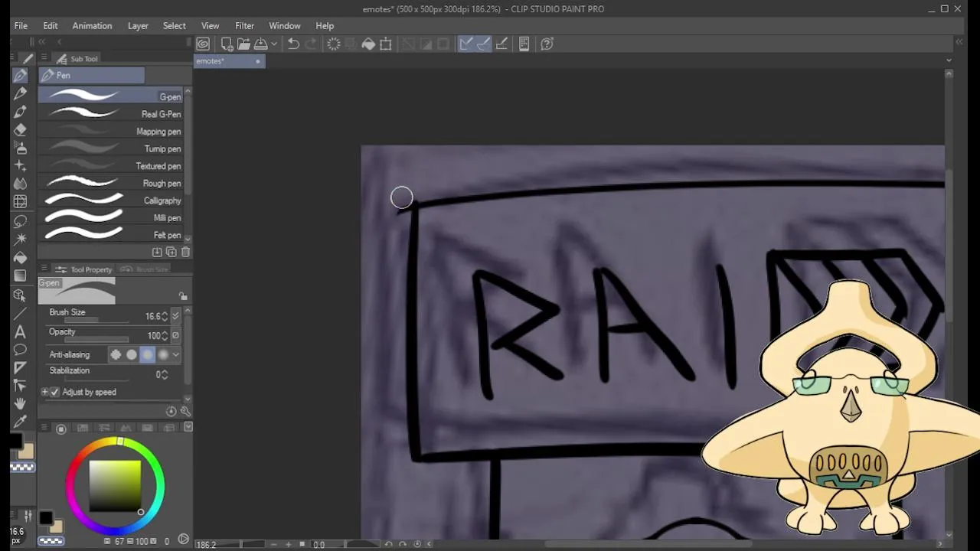980x551 pixels.
Task: Choose the Rough pen sub tool
Action: click(x=112, y=184)
